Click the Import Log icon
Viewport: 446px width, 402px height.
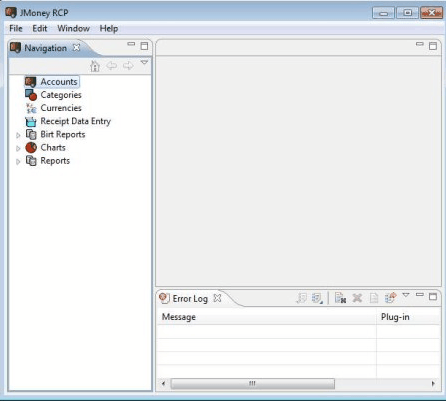coord(317,298)
